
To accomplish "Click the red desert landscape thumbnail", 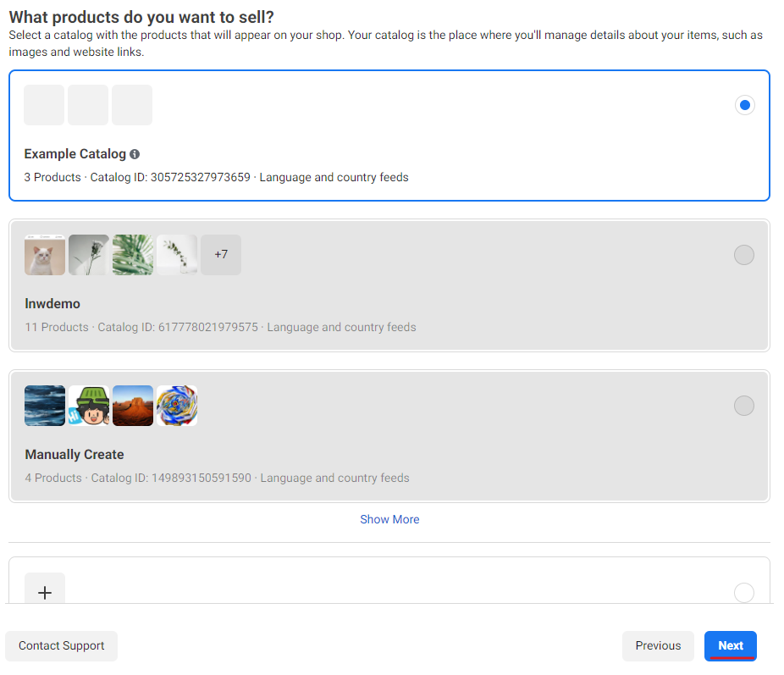I will coord(133,406).
